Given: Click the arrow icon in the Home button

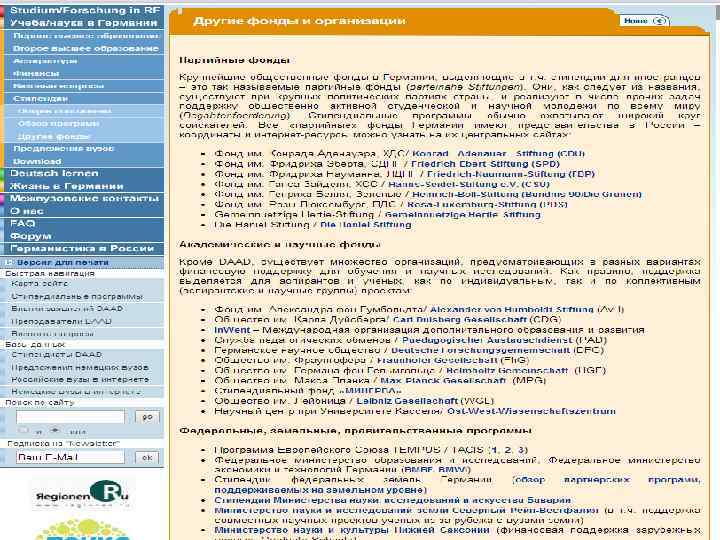Looking at the screenshot, I should click(660, 21).
